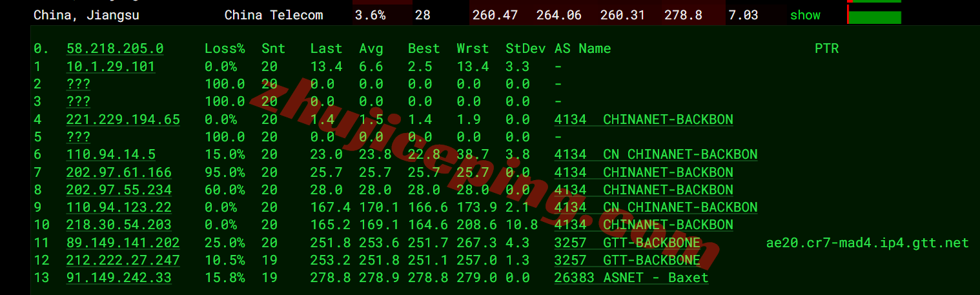Click the 260.31 best latency value
This screenshot has width=980, height=295.
pyautogui.click(x=622, y=15)
